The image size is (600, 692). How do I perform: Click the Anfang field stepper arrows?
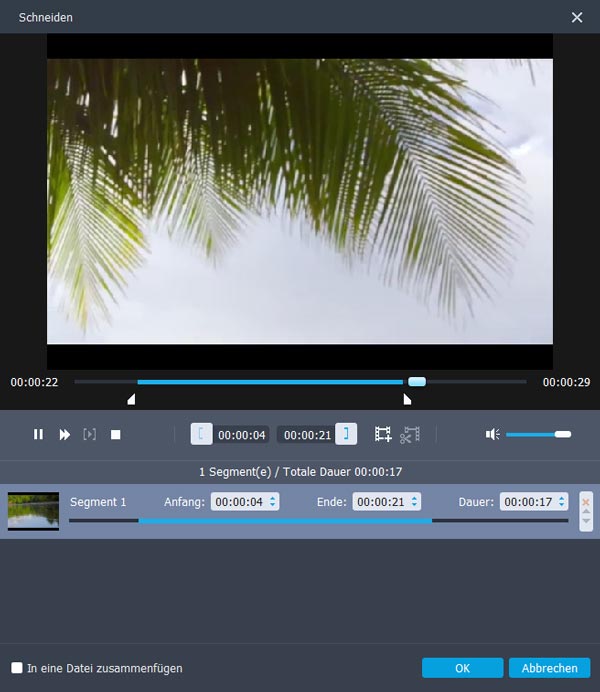click(x=273, y=502)
